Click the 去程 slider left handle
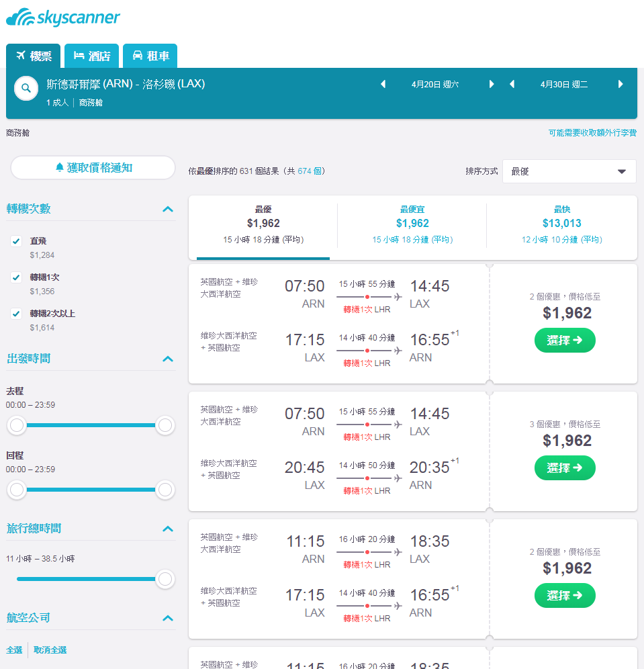The width and height of the screenshot is (644, 669). pyautogui.click(x=17, y=425)
